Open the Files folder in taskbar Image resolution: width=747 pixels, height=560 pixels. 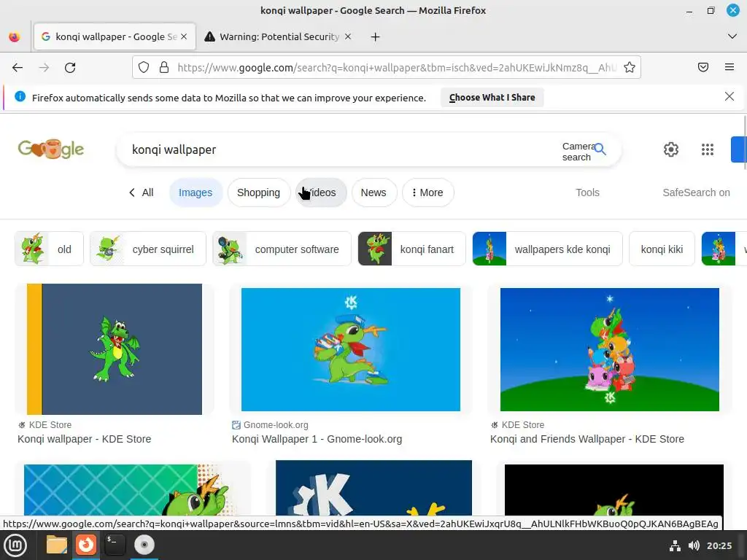pyautogui.click(x=57, y=545)
